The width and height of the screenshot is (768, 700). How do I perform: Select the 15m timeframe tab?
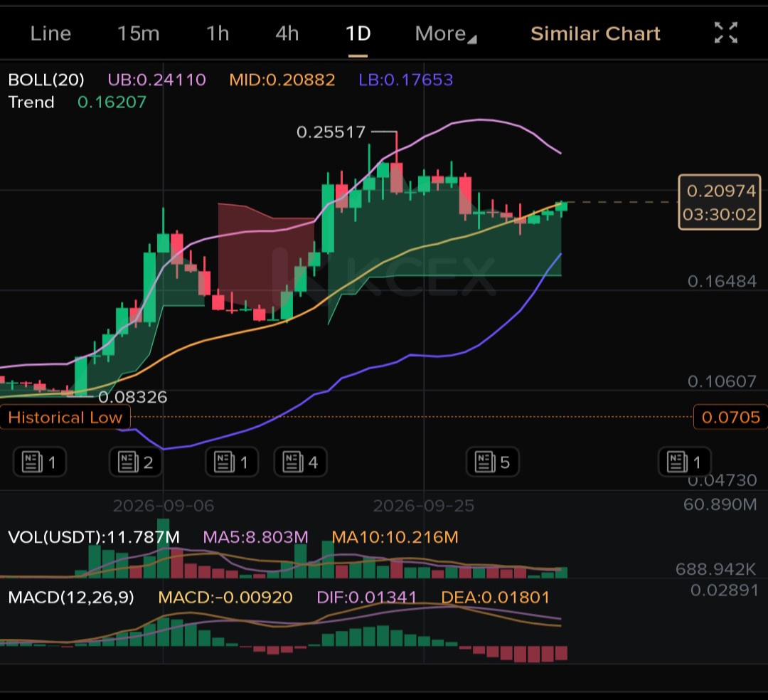pyautogui.click(x=138, y=34)
